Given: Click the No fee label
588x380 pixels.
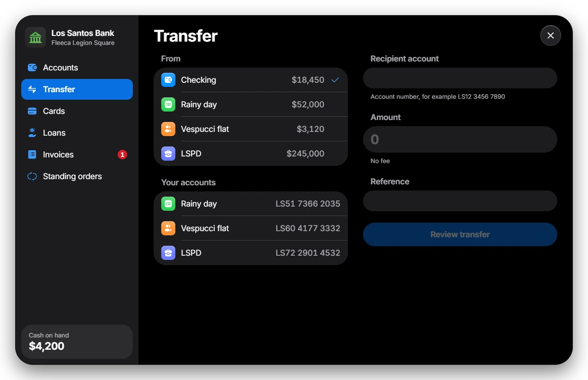Looking at the screenshot, I should point(380,161).
